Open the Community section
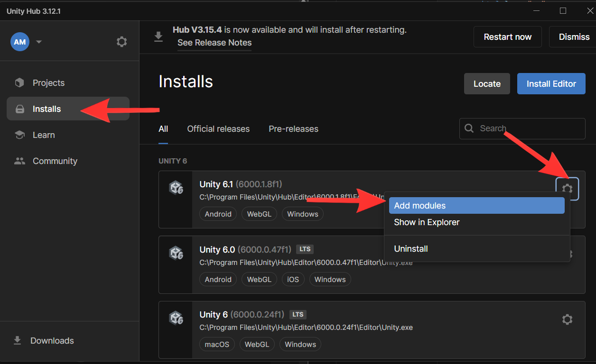This screenshot has height=364, width=596. pyautogui.click(x=55, y=161)
